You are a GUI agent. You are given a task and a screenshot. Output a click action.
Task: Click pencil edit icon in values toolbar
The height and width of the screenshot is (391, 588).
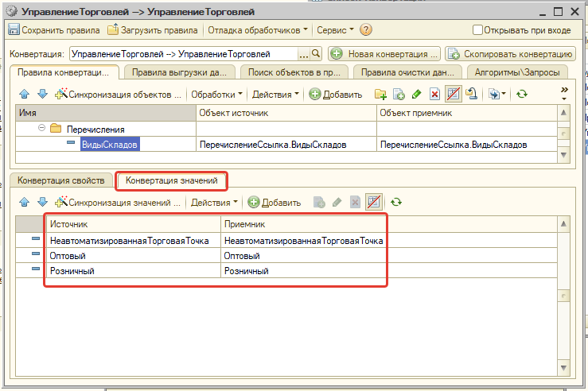click(337, 203)
